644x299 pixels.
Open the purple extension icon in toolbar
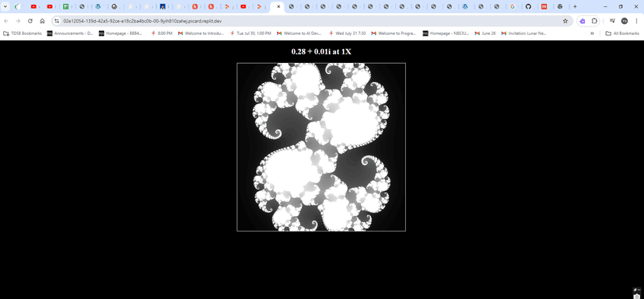click(x=583, y=21)
